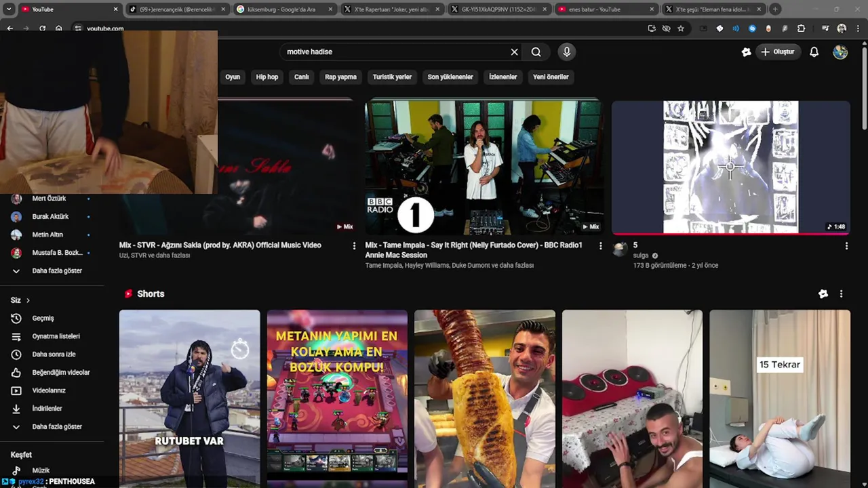This screenshot has height=488, width=868.
Task: Select the Hip hop filter chip
Action: [x=267, y=77]
